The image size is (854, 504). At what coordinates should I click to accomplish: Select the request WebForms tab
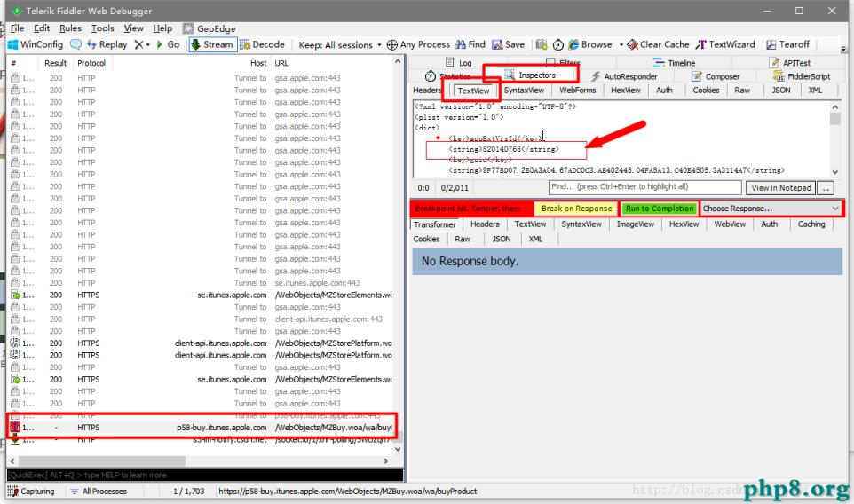pyautogui.click(x=578, y=91)
